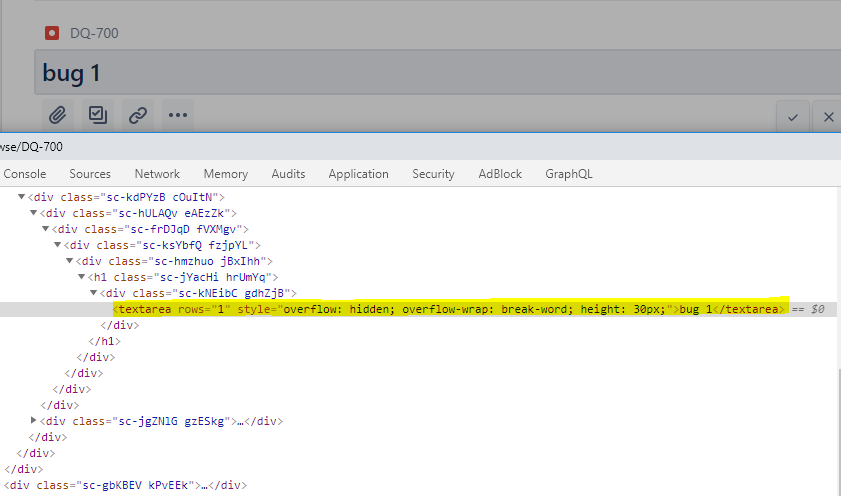The width and height of the screenshot is (841, 496).
Task: Confirm the title edit with checkmark button
Action: pos(793,117)
